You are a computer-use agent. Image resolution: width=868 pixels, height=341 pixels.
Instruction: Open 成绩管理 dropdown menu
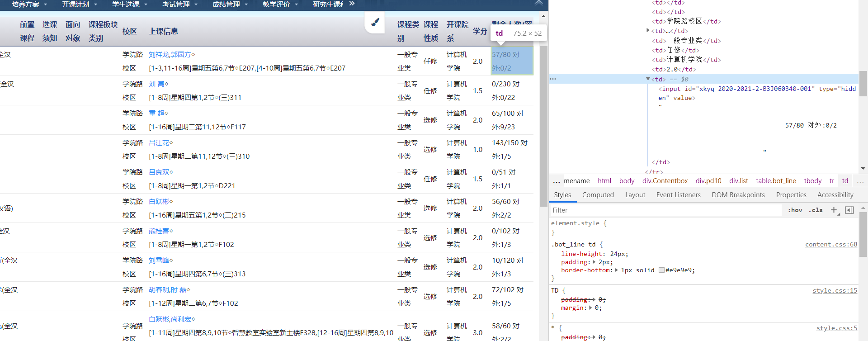click(230, 5)
